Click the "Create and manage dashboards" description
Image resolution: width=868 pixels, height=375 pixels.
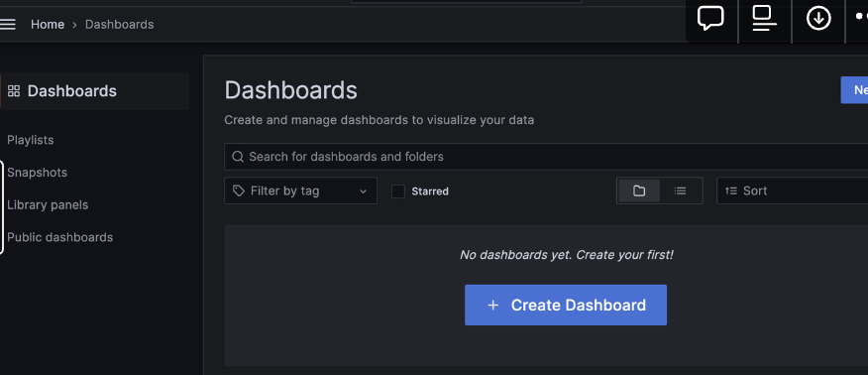pos(380,120)
